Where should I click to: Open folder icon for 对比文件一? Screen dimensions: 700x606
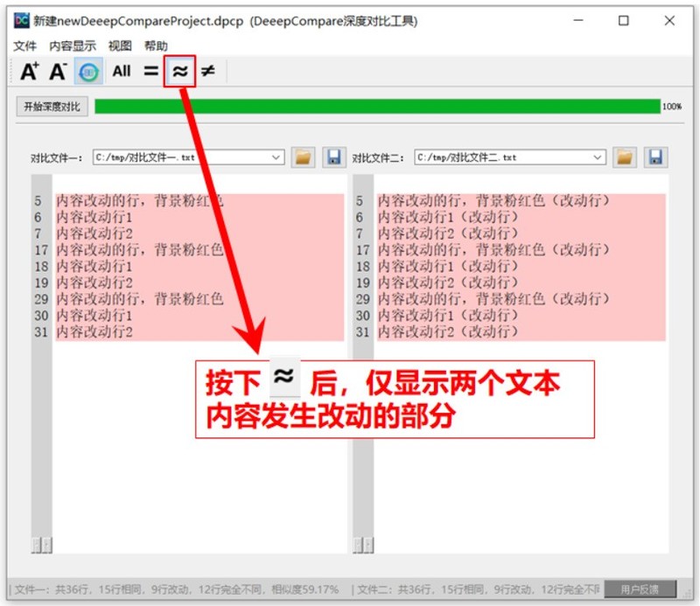click(x=303, y=157)
